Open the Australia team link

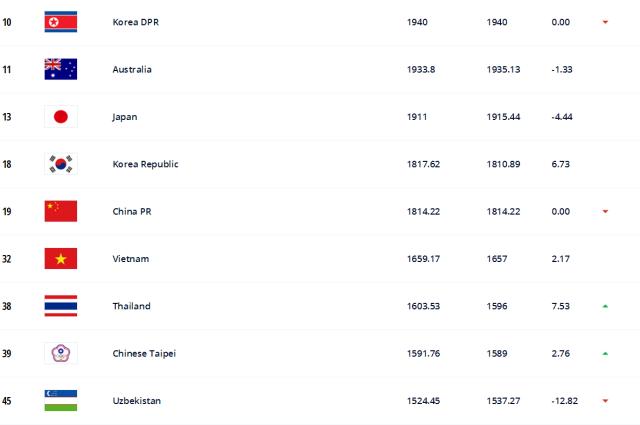coord(132,69)
